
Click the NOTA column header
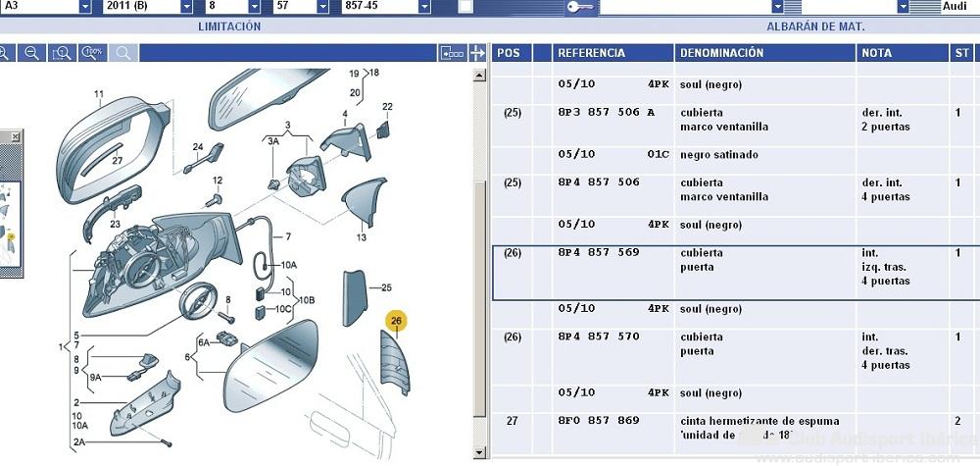pyautogui.click(x=902, y=53)
